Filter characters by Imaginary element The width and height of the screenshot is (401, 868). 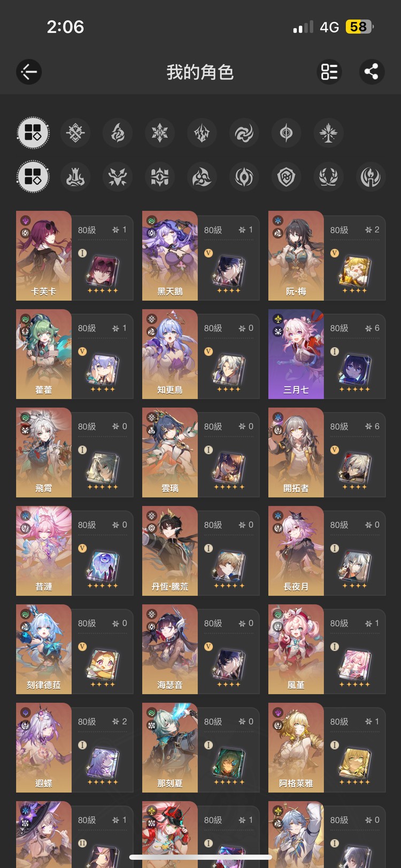click(328, 133)
